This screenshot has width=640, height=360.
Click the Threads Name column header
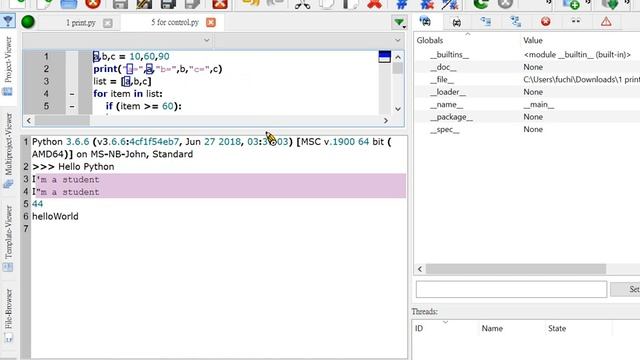(511, 329)
